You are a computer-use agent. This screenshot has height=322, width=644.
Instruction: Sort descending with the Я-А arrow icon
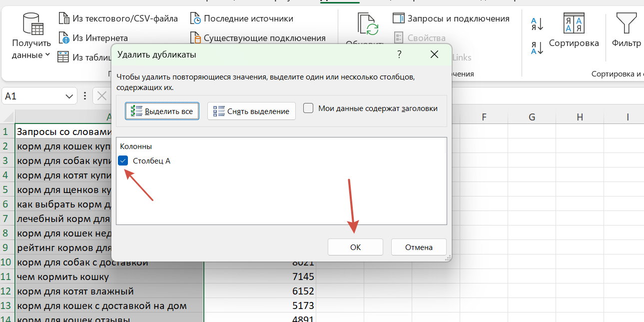point(537,47)
